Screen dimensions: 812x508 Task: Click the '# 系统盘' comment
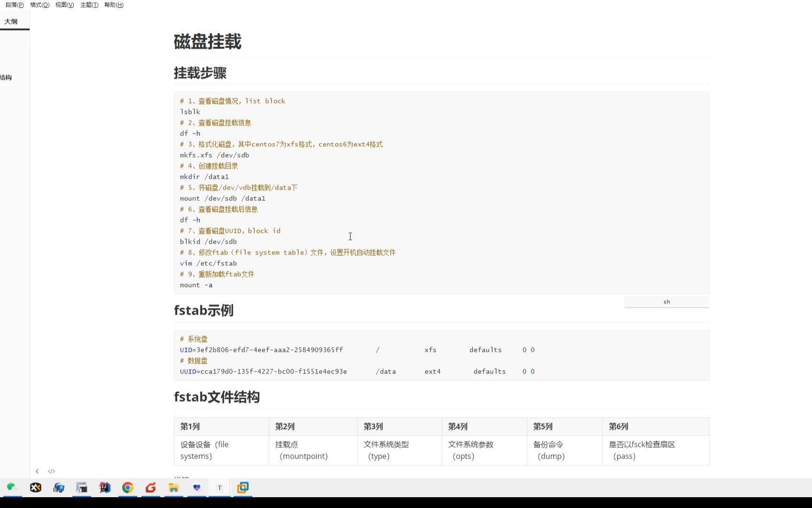point(194,339)
